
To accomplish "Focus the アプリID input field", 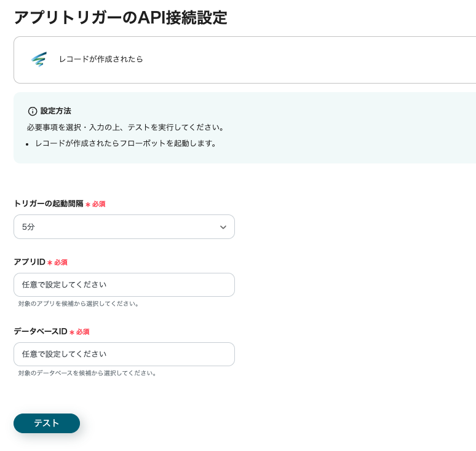I will pos(124,285).
